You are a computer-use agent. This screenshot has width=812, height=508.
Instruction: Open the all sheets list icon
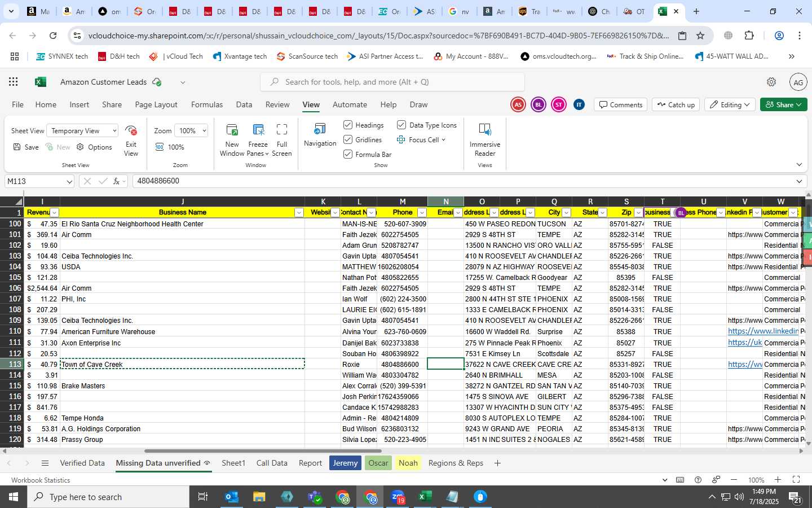coord(45,463)
